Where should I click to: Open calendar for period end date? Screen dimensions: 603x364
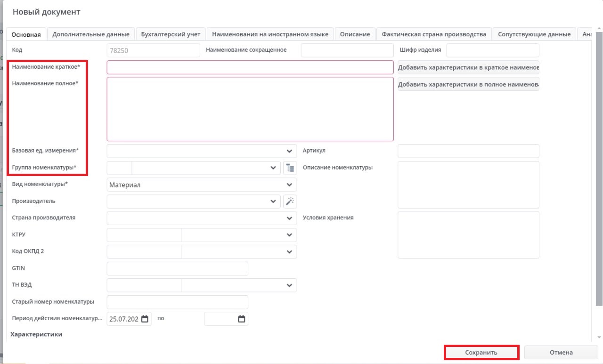(242, 319)
